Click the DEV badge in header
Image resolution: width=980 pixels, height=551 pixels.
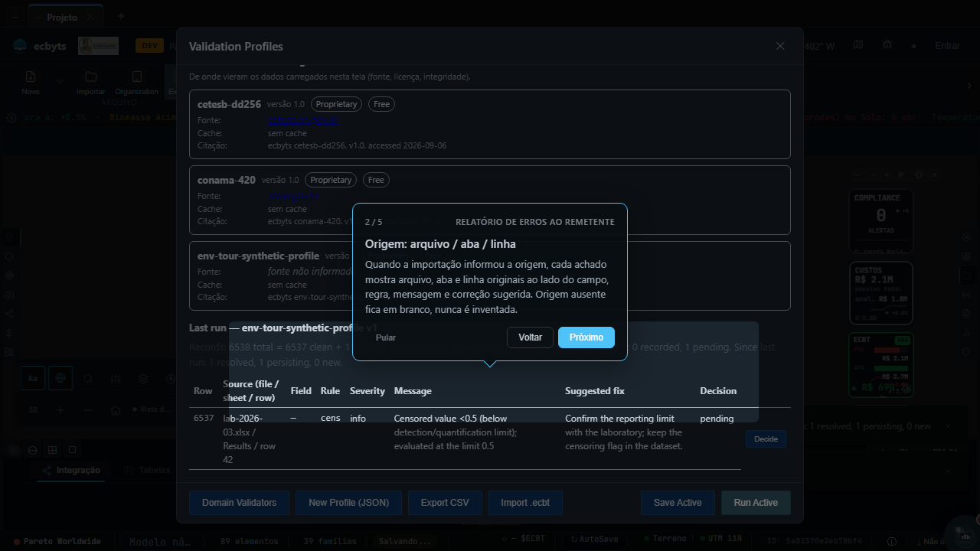(149, 46)
